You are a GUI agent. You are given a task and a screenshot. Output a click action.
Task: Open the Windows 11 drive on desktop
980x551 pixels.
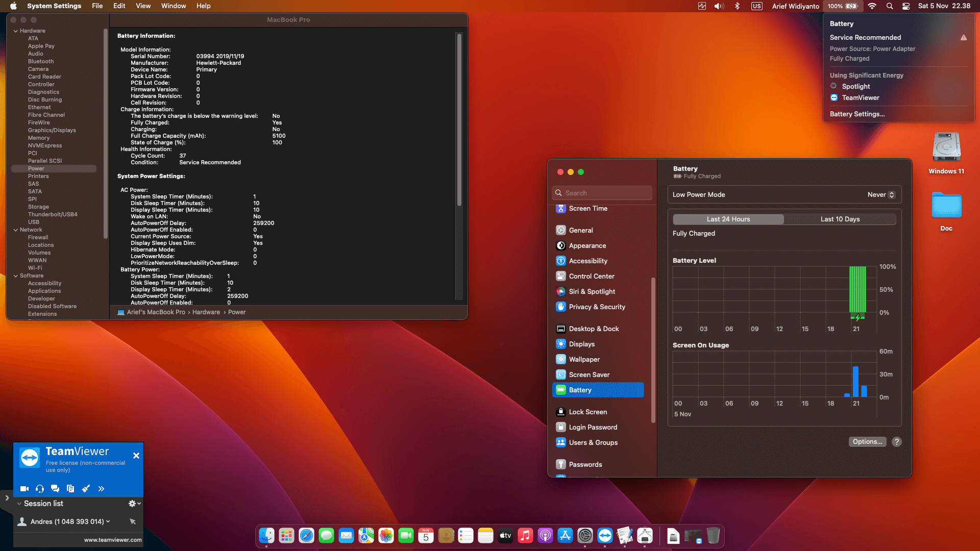click(946, 153)
